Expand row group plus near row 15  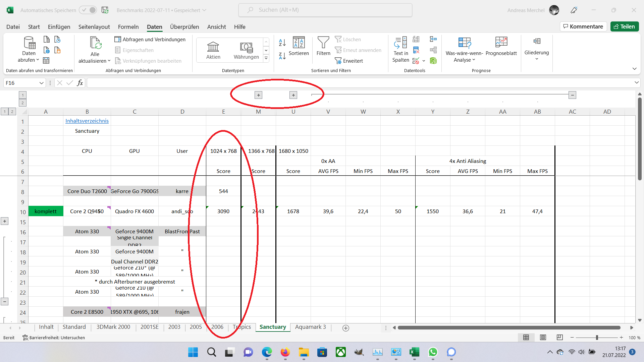[x=5, y=221]
